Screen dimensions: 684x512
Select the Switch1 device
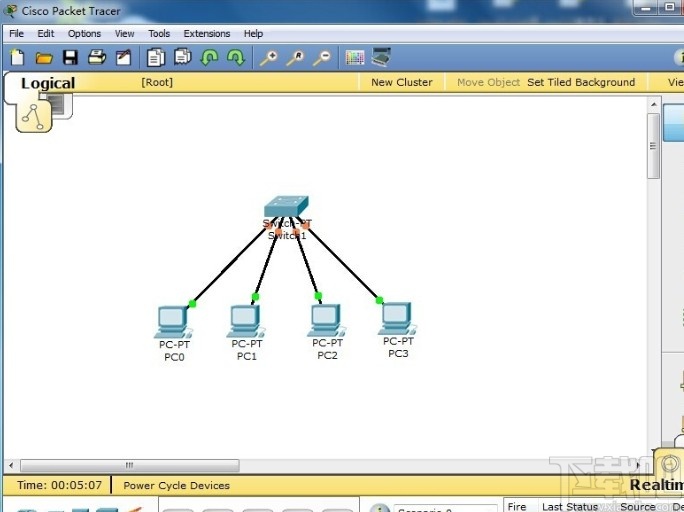click(x=287, y=206)
